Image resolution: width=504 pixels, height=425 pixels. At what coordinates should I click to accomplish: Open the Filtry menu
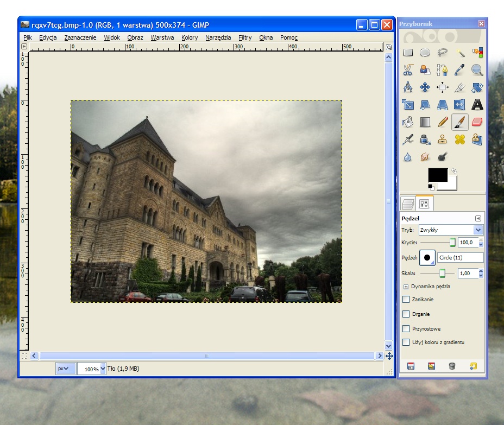[x=245, y=37]
